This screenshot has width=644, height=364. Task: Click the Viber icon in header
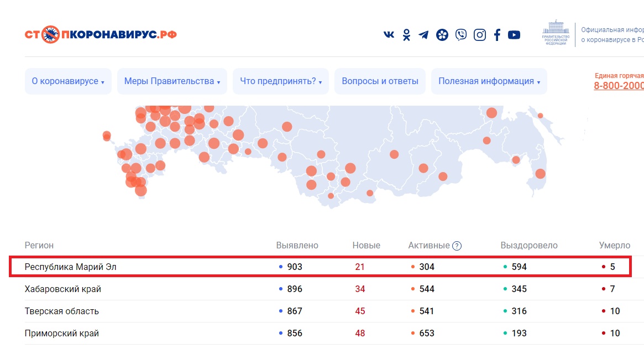(460, 35)
